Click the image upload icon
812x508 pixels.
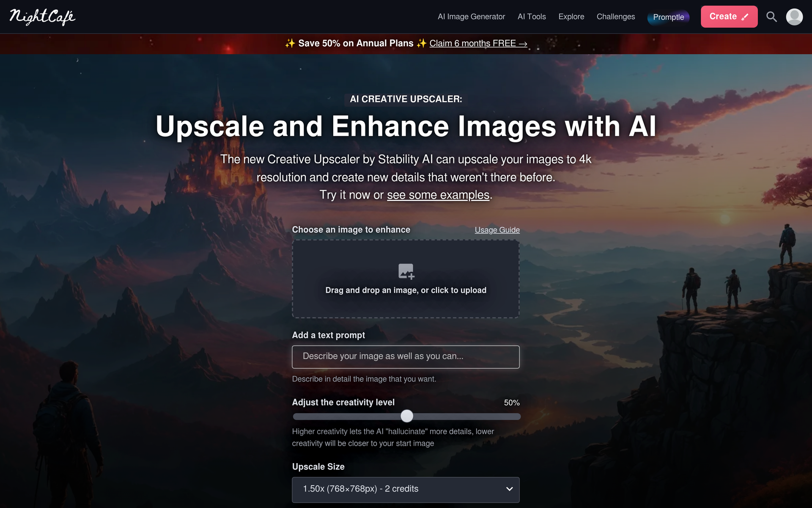(x=406, y=271)
